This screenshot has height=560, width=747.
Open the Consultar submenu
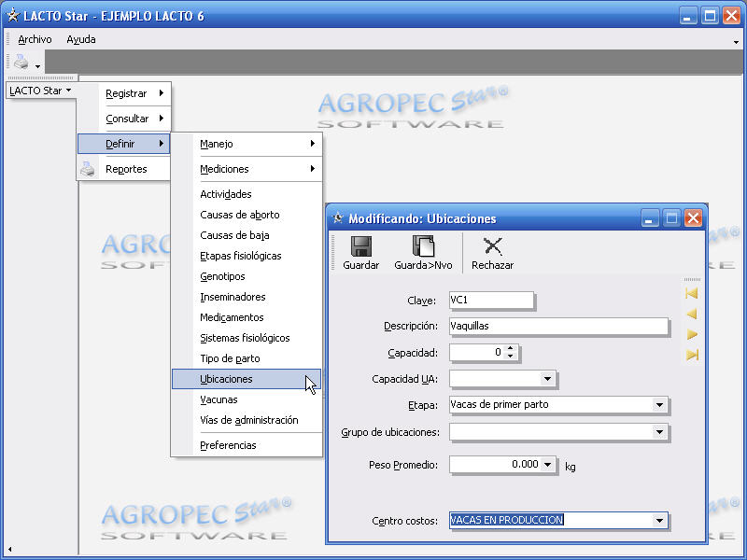[124, 119]
